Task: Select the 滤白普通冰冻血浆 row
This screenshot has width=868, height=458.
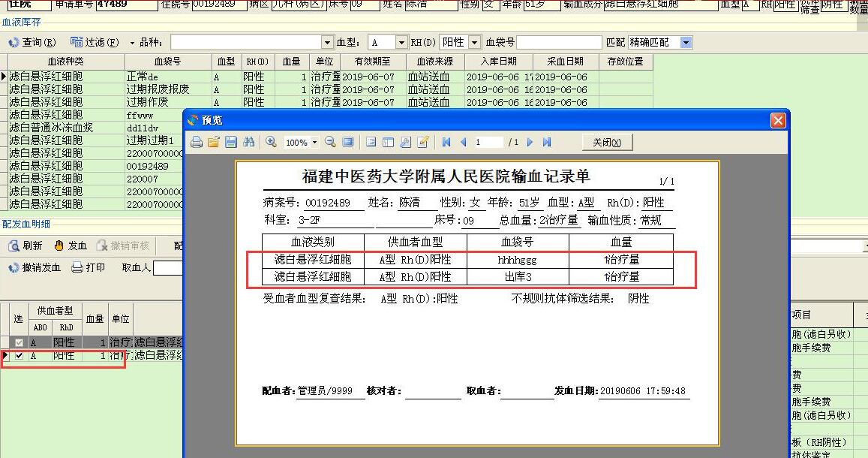Action: click(x=95, y=128)
